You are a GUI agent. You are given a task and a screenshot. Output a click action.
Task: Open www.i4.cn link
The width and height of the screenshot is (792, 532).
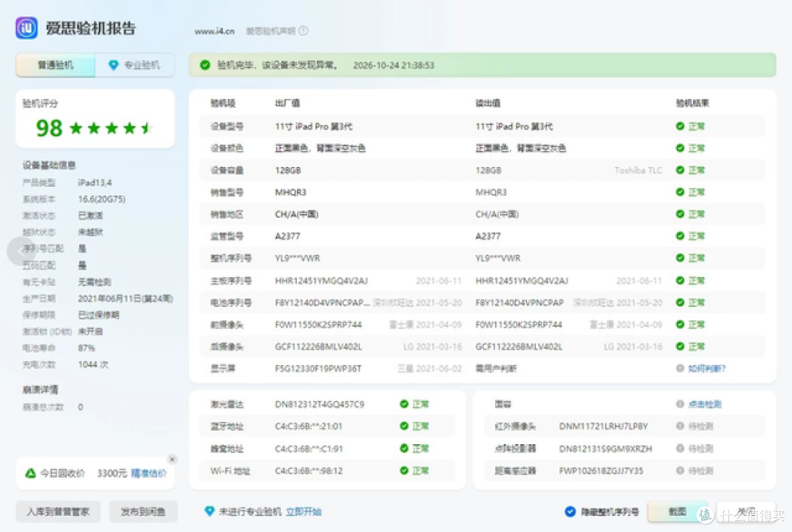coord(214,32)
